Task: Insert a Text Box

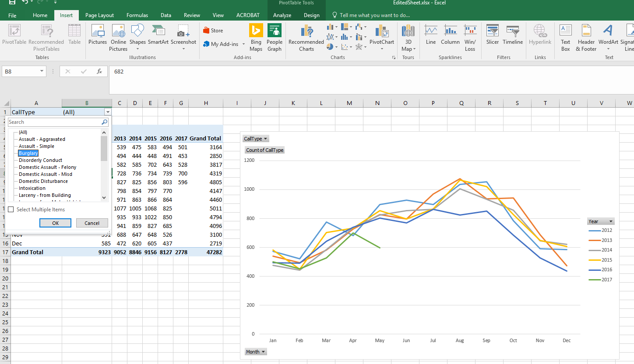Action: pos(565,37)
